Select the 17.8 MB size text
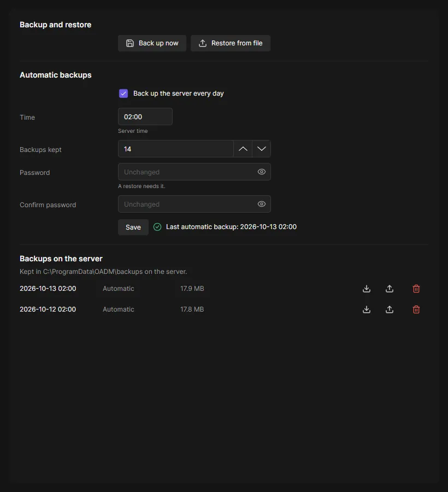Image resolution: width=448 pixels, height=492 pixels. coord(192,309)
